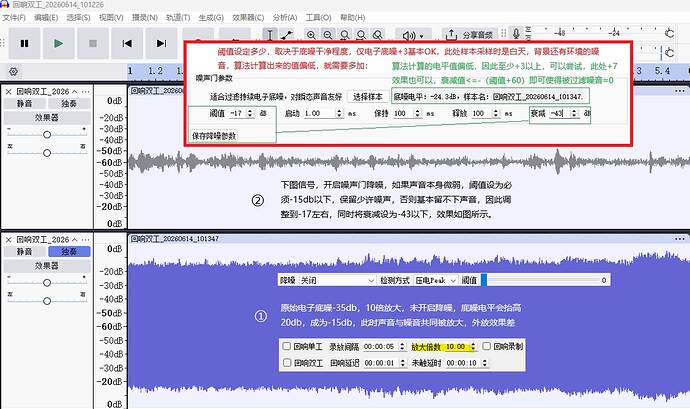Open the upper clip's three-dot menu
This screenshot has width=690, height=409.
pos(679,91)
